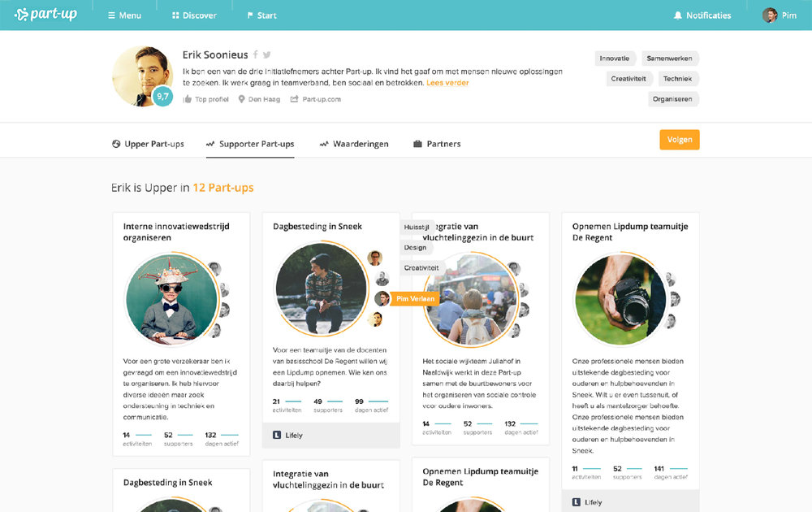Viewport: 812px width, 512px height.
Task: Open the Interne innovatiewedstrijd card image
Action: pyautogui.click(x=172, y=298)
